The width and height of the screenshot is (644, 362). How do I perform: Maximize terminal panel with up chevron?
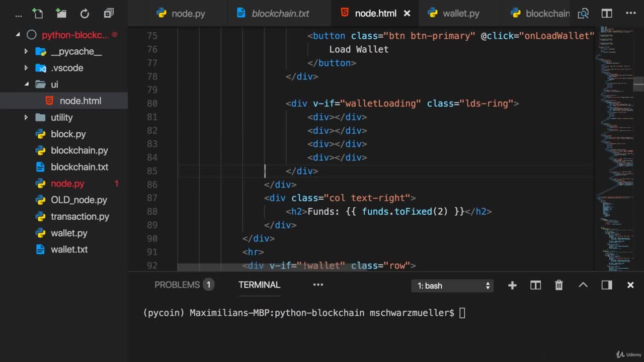coord(583,285)
